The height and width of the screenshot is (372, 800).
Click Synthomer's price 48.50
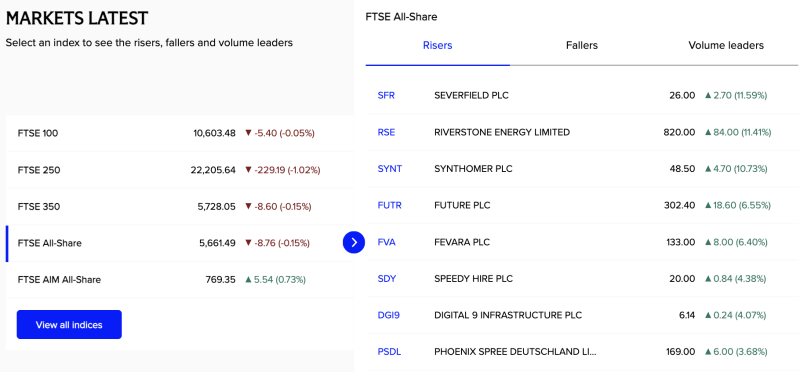[682, 168]
